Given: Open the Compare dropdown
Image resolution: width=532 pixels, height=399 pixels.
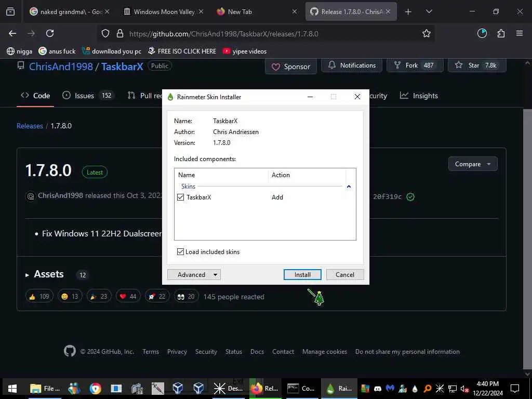Looking at the screenshot, I should point(473,164).
